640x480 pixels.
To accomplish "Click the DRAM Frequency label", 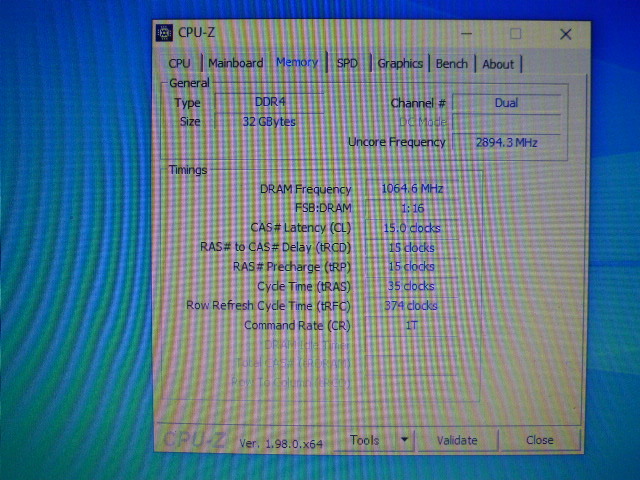I will pos(305,189).
